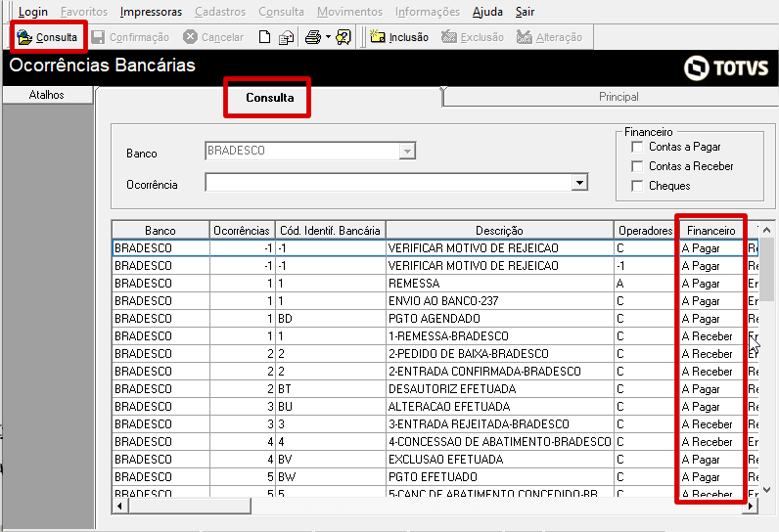This screenshot has width=779, height=532.
Task: Click the save copy document icon
Action: (286, 38)
